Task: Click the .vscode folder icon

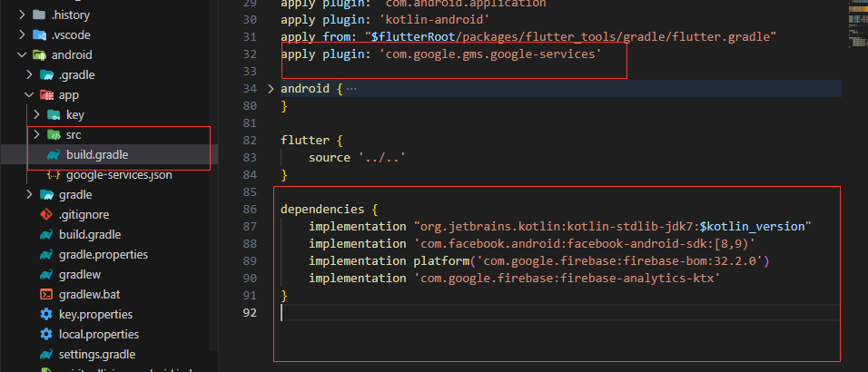Action: (39, 35)
